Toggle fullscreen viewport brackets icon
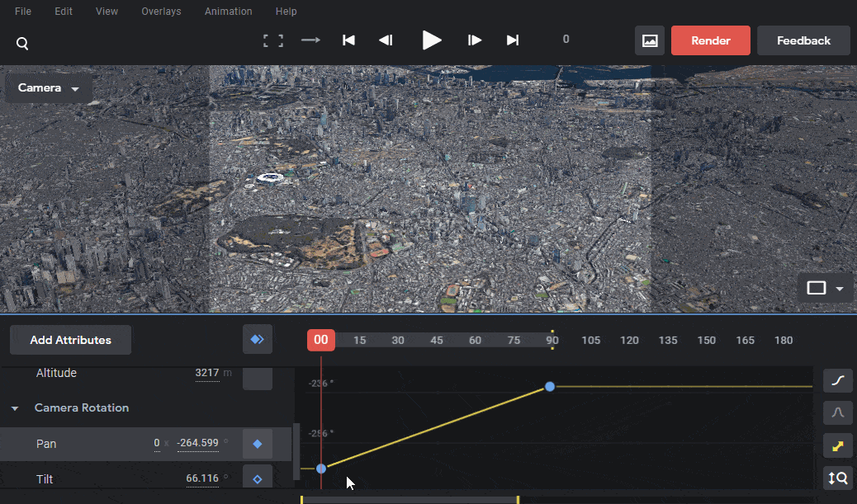This screenshot has height=504, width=857. point(273,40)
